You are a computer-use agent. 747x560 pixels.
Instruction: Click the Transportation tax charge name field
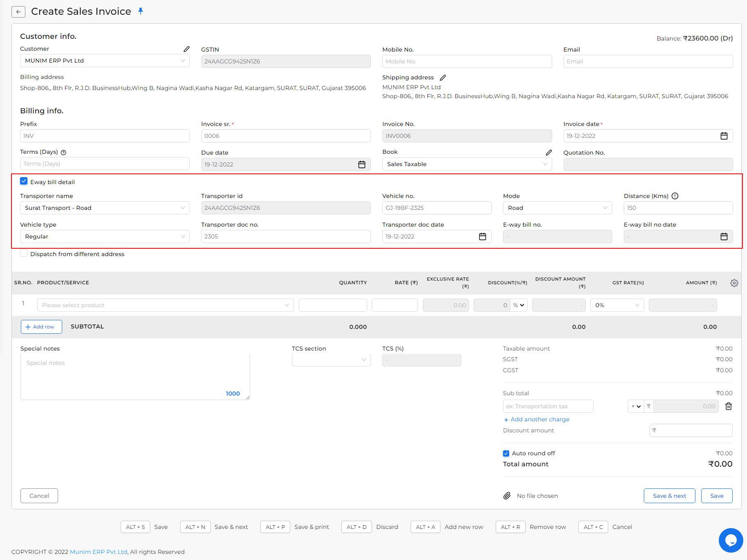(548, 406)
